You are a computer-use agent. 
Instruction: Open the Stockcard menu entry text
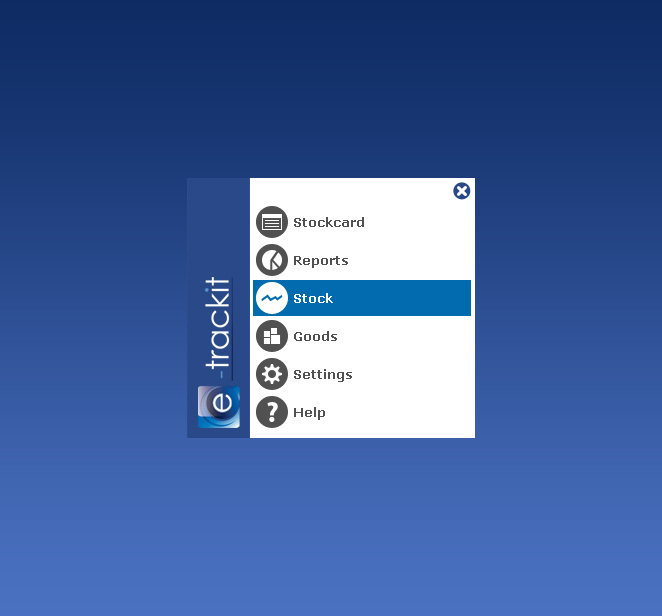tap(328, 222)
